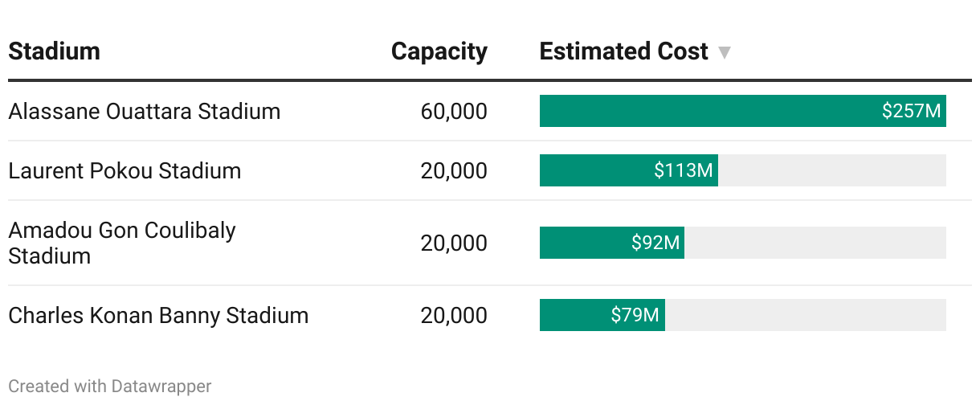Select the Alassane Ouattara Stadium name
980x405 pixels.
[144, 111]
